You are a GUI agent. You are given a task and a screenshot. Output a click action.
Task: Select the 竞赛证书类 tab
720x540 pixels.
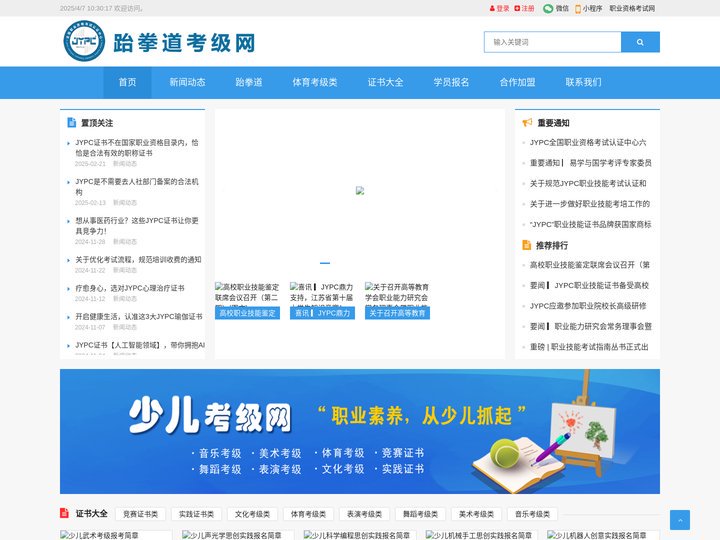(141, 514)
